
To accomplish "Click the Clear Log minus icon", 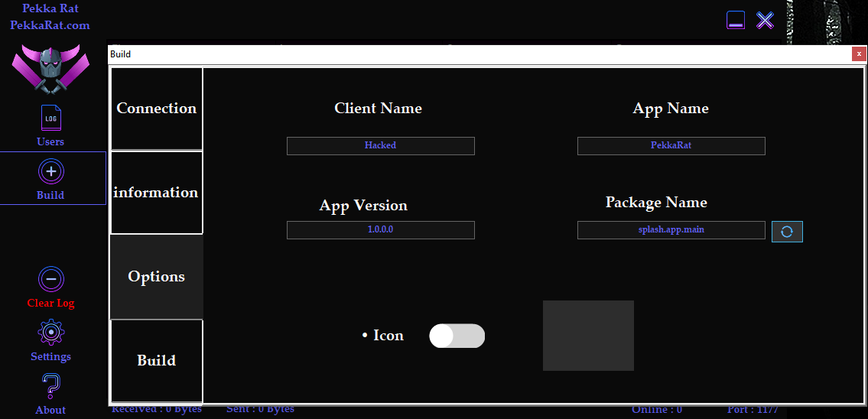I will point(50,279).
